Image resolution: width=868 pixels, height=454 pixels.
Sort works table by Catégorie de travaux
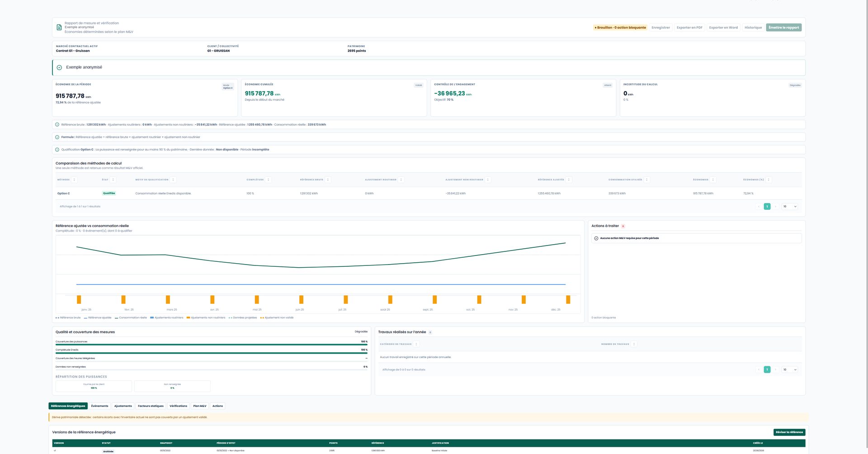click(x=416, y=345)
